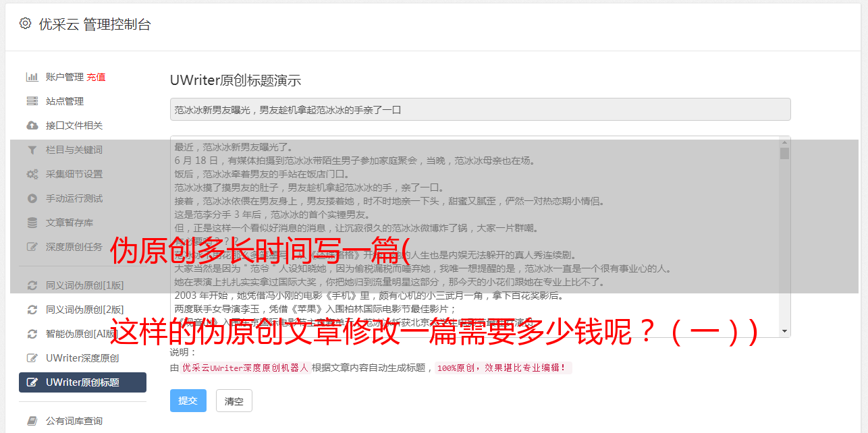Select 智能伪原创[AI版] in the sidebar

pyautogui.click(x=82, y=334)
